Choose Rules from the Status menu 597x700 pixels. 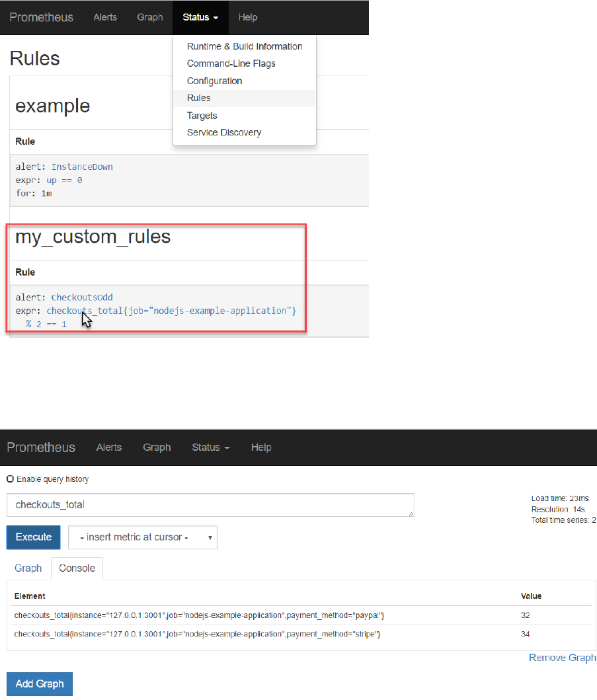coord(244,98)
